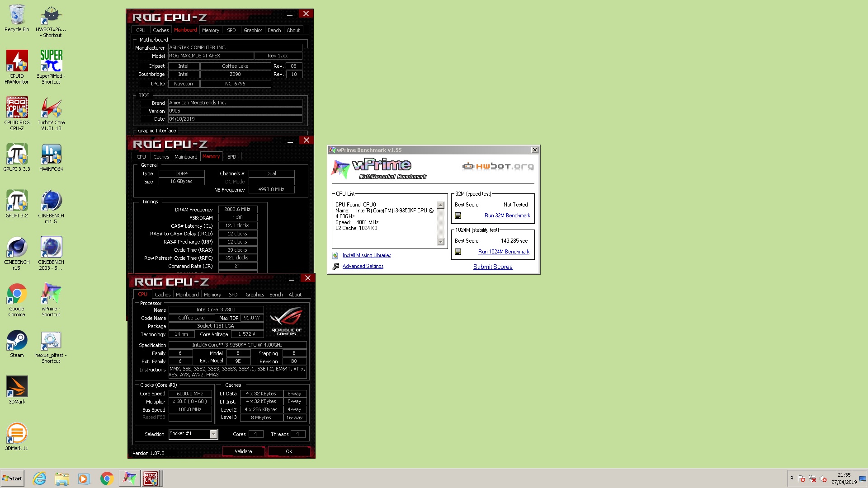The width and height of the screenshot is (868, 488).
Task: Open the CINEBENCH 2003 desktop icon
Action: pos(51,253)
